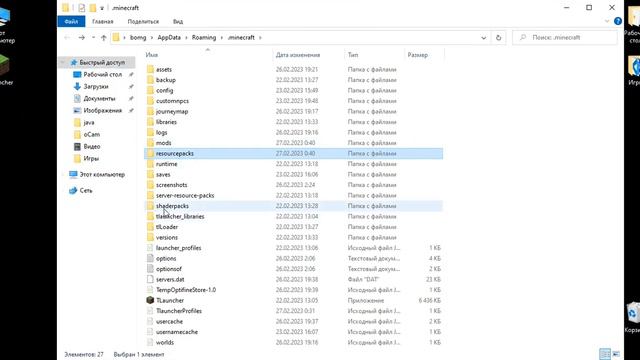This screenshot has height=360, width=640.
Task: Select the shaderpacks folder icon
Action: [150, 206]
